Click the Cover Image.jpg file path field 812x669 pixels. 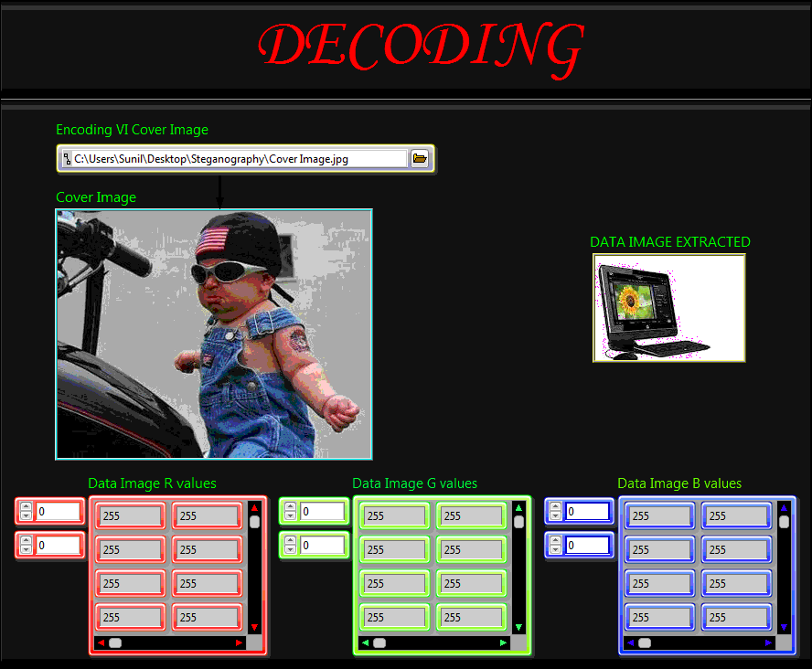(240, 159)
